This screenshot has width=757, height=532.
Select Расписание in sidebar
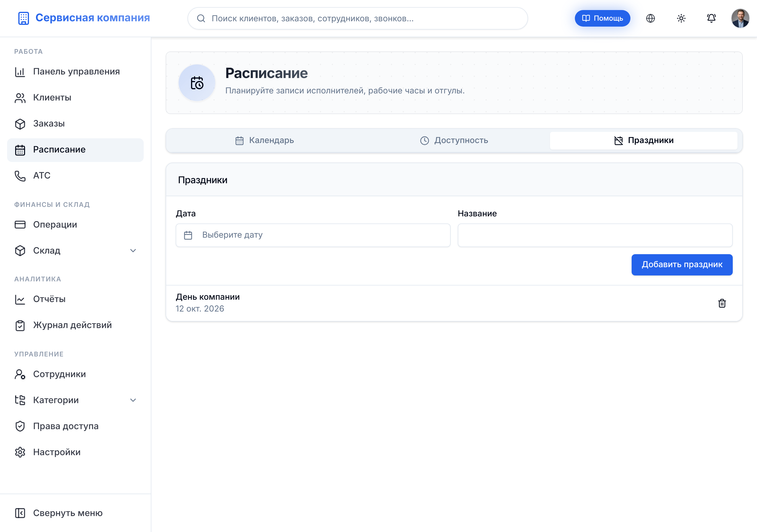[75, 150]
